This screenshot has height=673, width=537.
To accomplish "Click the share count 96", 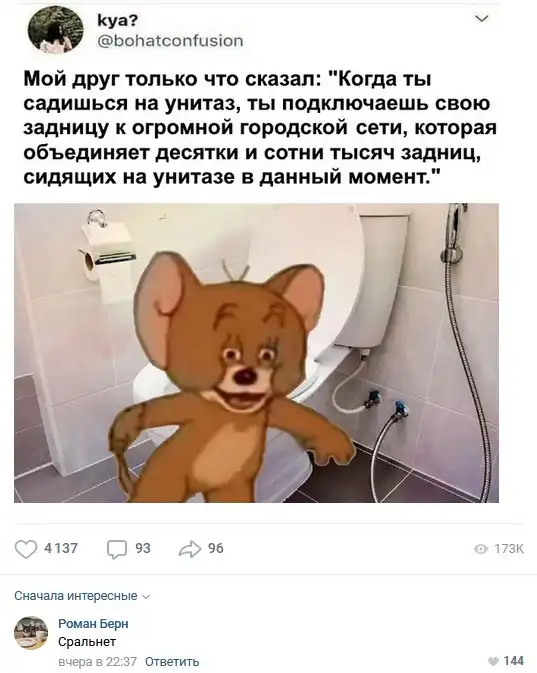I will pos(216,549).
